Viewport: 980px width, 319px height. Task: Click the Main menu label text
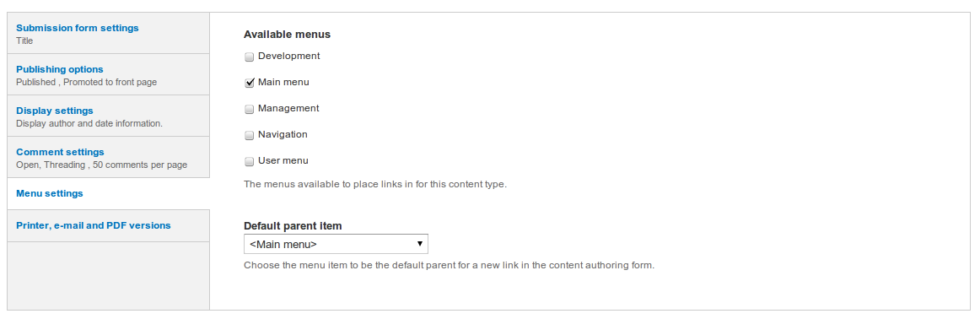[x=283, y=82]
